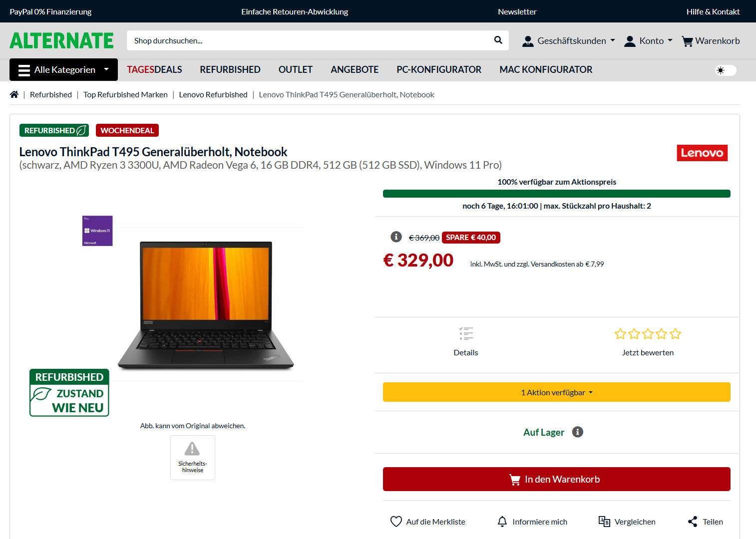Open Geschäftskunden dropdown
This screenshot has width=756, height=539.
tap(568, 41)
